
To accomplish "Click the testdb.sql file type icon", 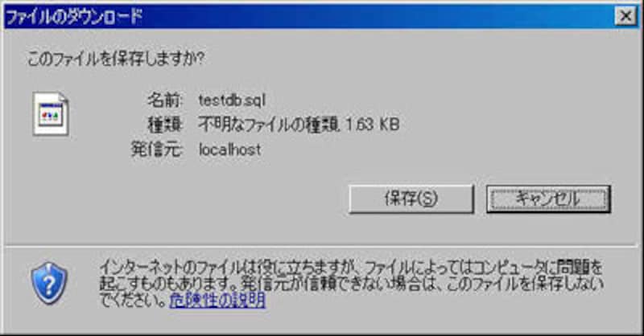I will (51, 113).
